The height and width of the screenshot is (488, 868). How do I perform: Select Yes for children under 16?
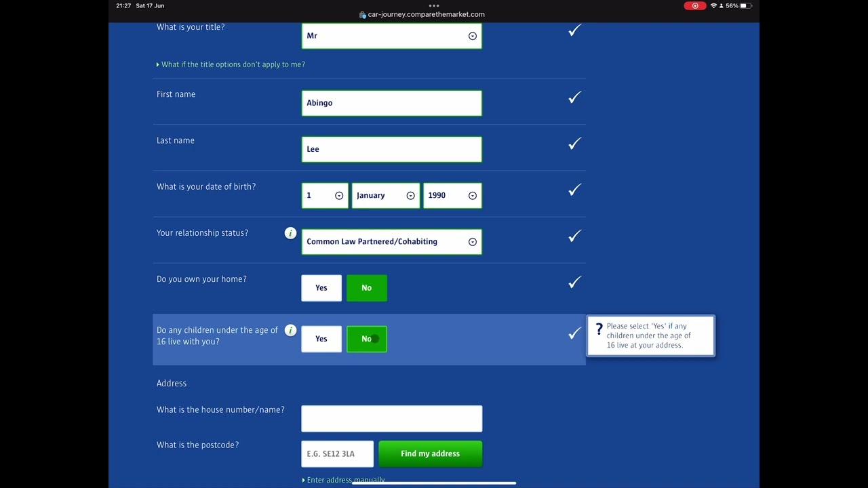321,339
